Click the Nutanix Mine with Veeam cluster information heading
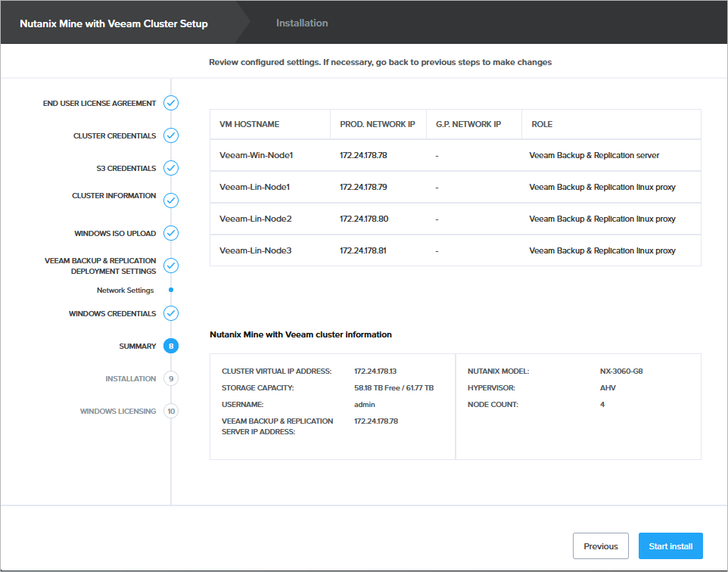This screenshot has width=728, height=572. (x=301, y=334)
